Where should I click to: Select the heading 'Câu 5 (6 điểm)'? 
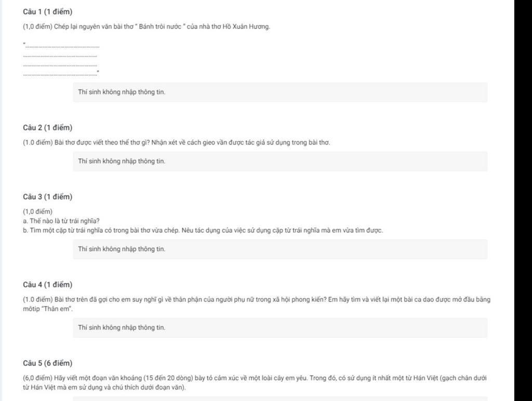coord(47,364)
